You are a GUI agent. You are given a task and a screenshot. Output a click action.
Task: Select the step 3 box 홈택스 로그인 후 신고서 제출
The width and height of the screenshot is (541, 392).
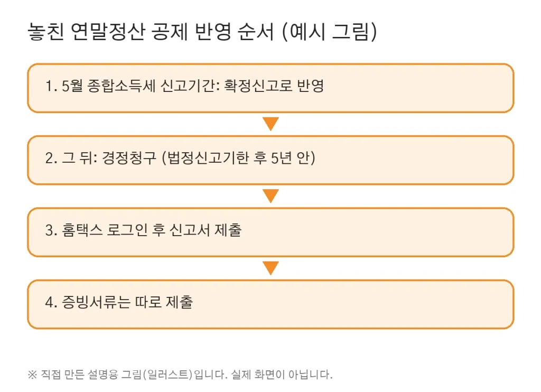click(270, 232)
